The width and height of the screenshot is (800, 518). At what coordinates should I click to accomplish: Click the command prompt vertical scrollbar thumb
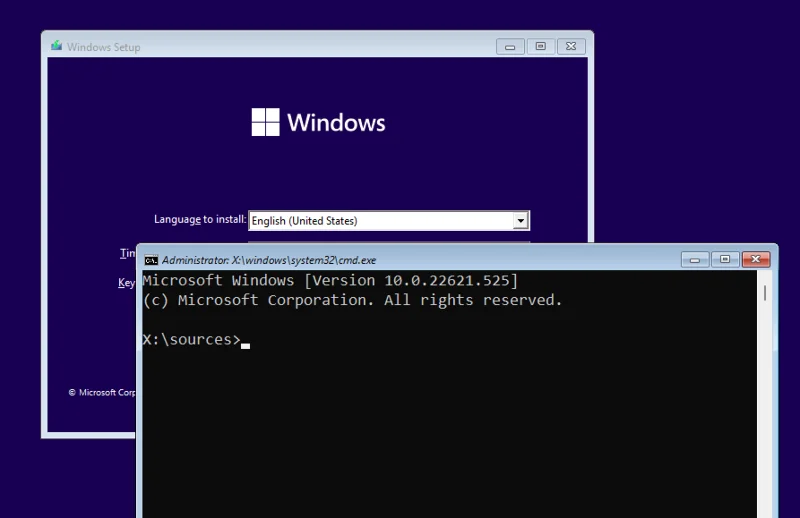point(764,293)
